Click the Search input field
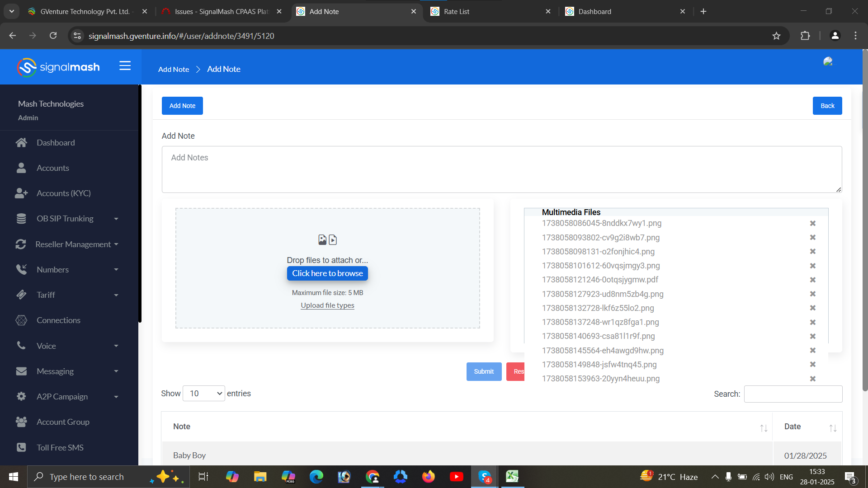 (x=793, y=394)
